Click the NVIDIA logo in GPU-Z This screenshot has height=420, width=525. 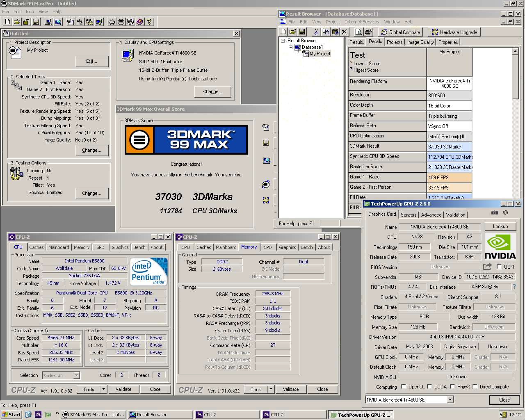coord(500,247)
